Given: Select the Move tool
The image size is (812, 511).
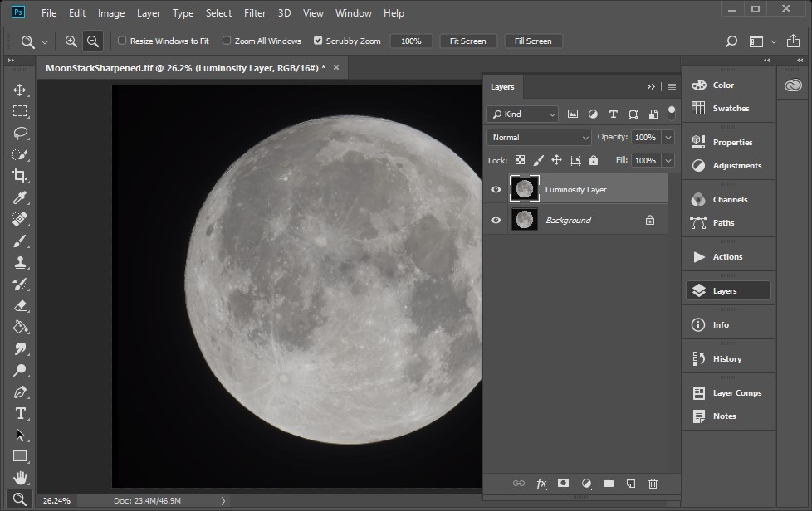Looking at the screenshot, I should click(20, 90).
